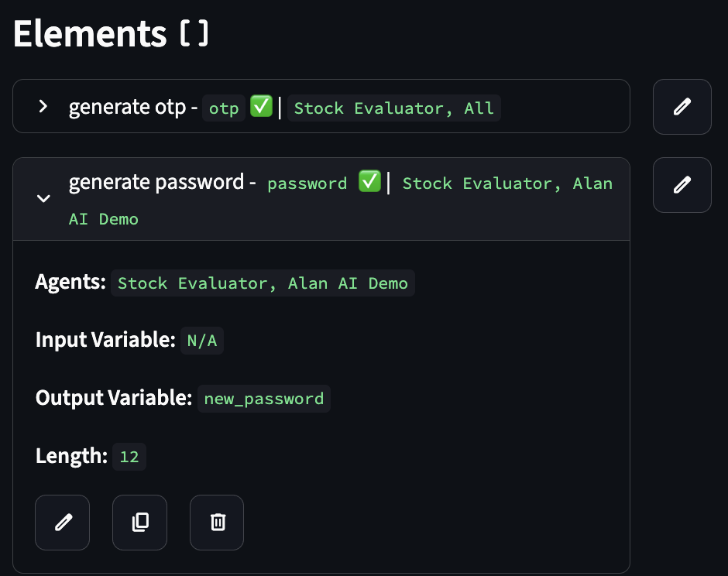Click the green checkmark in generate otp row
Screen dimensions: 728x576
pyautogui.click(x=261, y=107)
